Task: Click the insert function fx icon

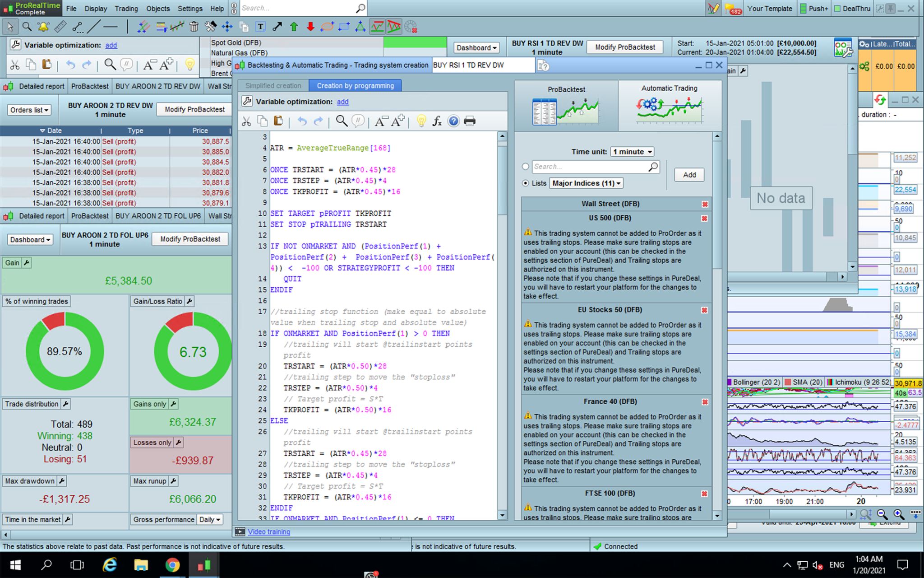Action: tap(437, 121)
